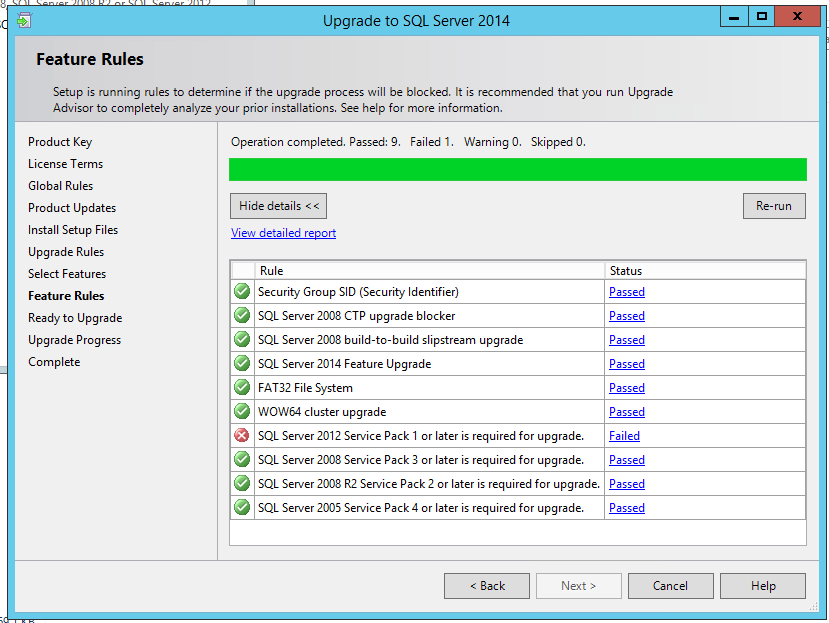Minimize the Upgrade to SQL Server 2014 window
This screenshot has width=829, height=623.
734,16
